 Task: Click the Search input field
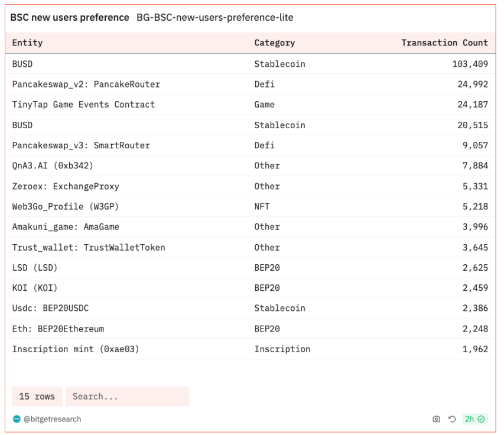click(x=127, y=397)
